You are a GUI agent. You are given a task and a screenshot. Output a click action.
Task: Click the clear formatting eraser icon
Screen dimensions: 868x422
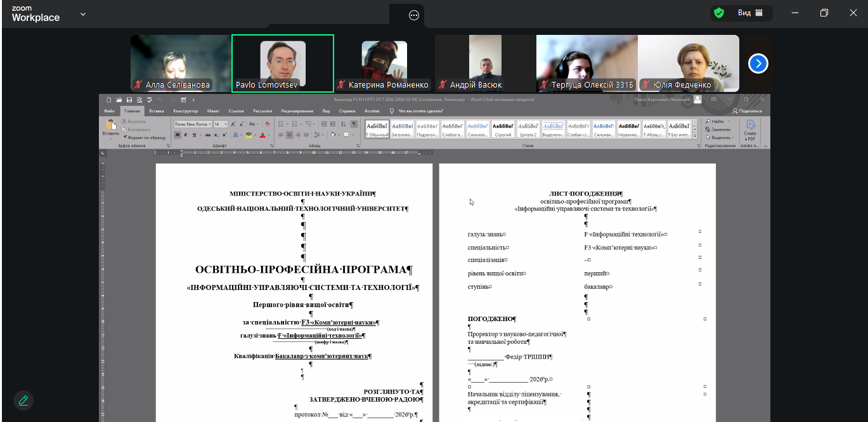tap(266, 124)
